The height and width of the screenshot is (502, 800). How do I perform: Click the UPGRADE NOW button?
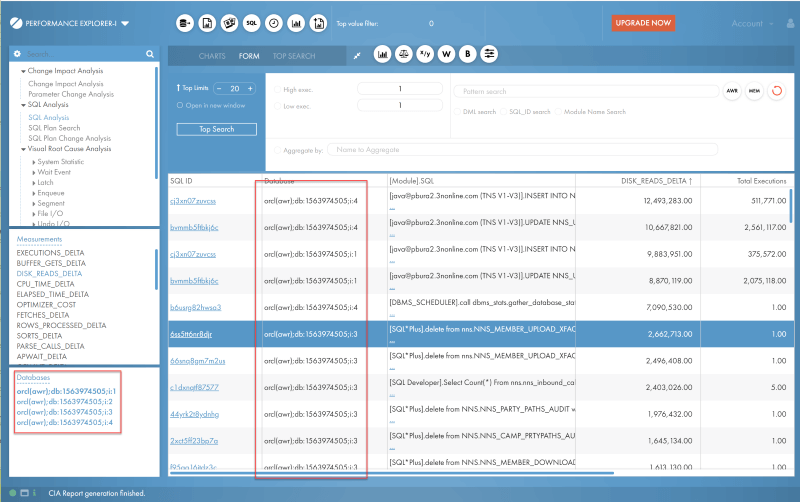tap(643, 22)
